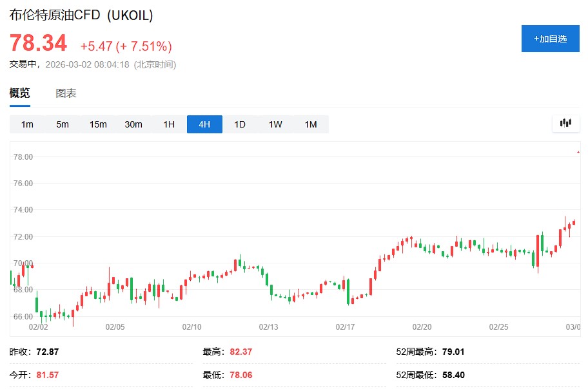Open the candlestick chart type icon
Image resolution: width=588 pixels, height=389 pixels.
565,124
